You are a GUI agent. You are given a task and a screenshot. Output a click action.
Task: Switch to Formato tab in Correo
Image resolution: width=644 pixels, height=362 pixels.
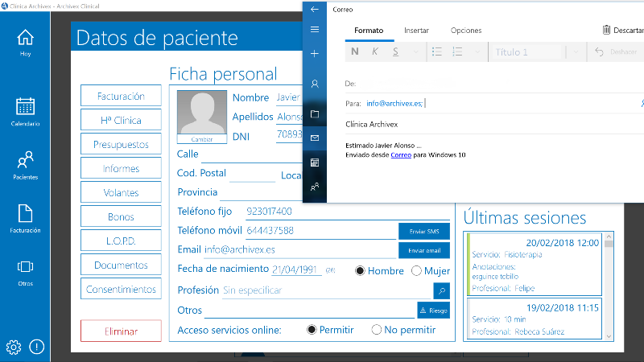point(369,31)
